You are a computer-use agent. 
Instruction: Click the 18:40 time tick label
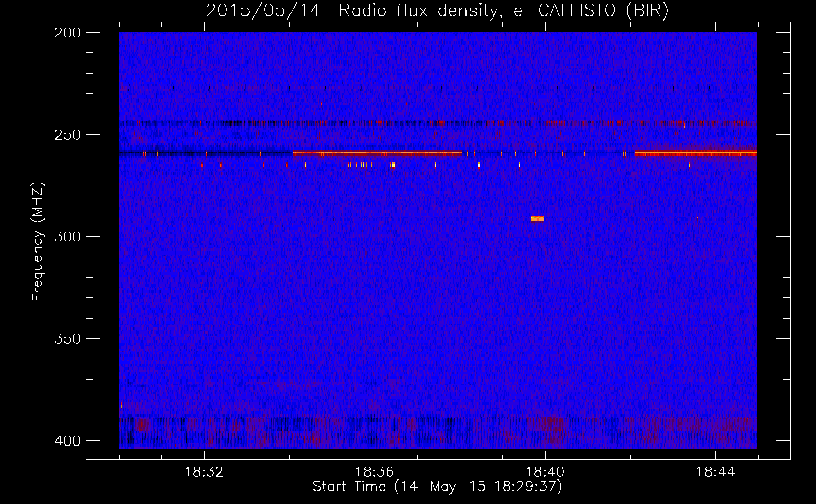tap(545, 472)
